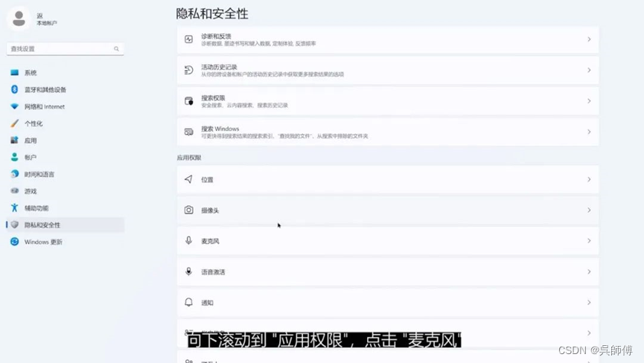Open 个性化 settings section
The height and width of the screenshot is (363, 644).
tap(66, 123)
